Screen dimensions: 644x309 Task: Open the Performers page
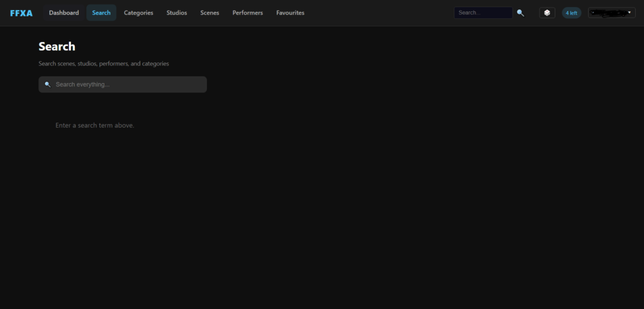tap(248, 13)
